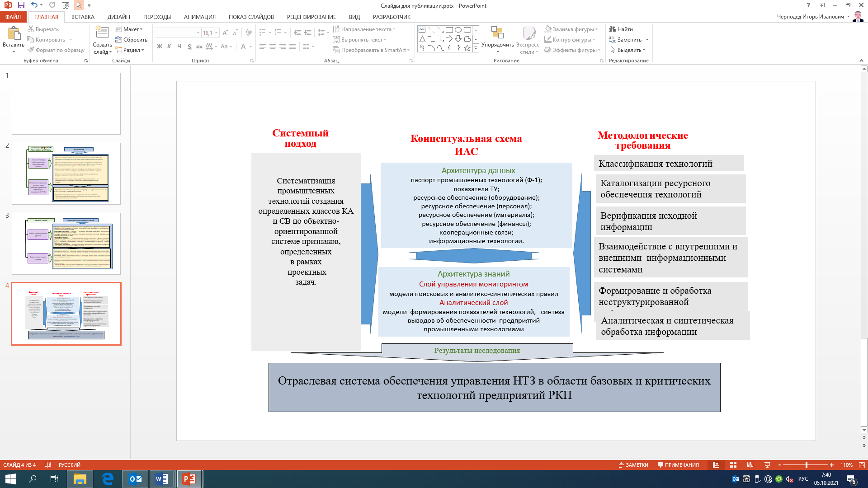This screenshot has width=868, height=488.
Task: Click Cut (Вырезать) in clipboard group
Action: pos(43,29)
